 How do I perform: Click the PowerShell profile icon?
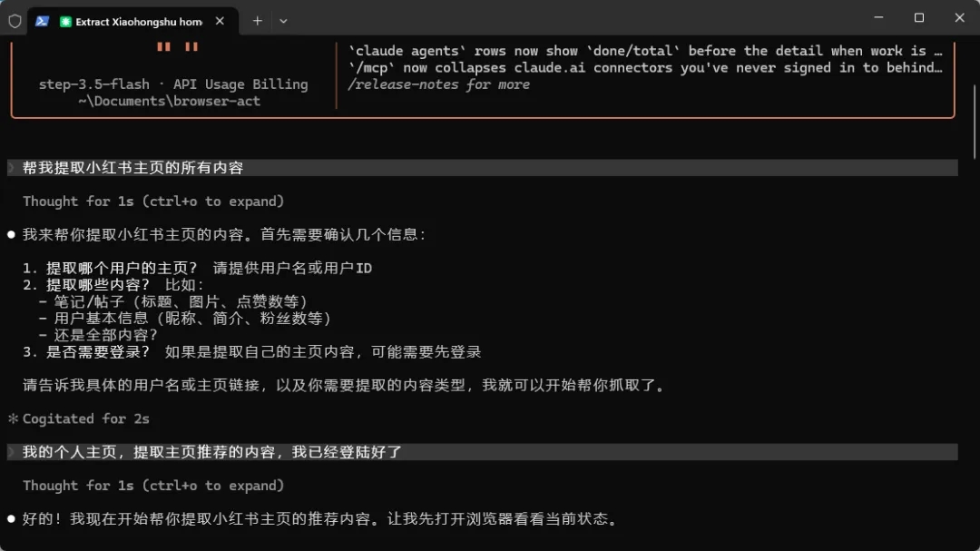point(42,21)
